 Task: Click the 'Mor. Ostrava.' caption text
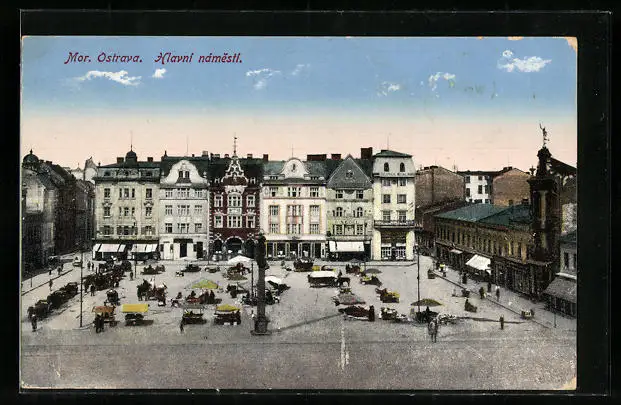click(x=105, y=58)
